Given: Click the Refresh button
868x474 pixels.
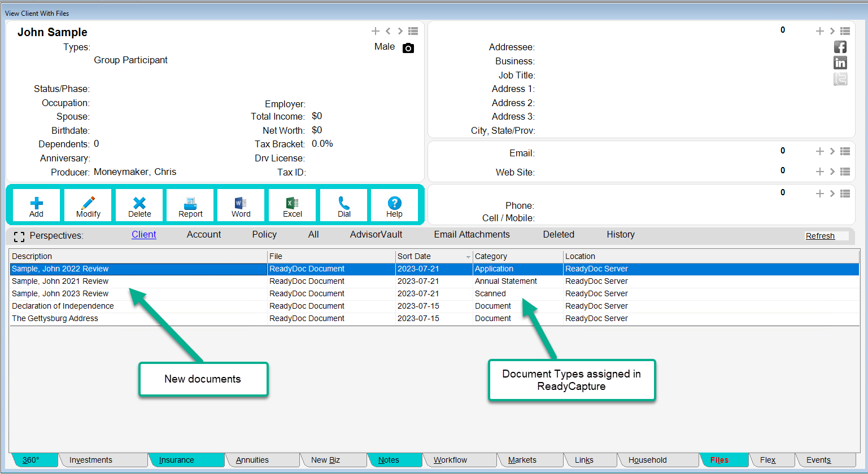Looking at the screenshot, I should tap(820, 236).
